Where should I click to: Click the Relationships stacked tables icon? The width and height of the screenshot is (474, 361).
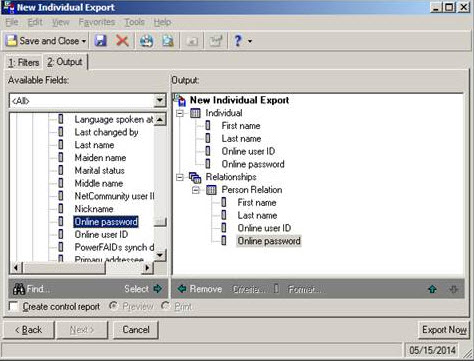[195, 178]
